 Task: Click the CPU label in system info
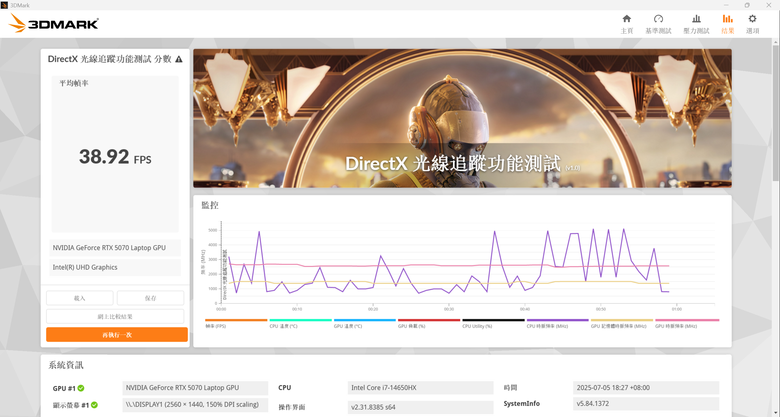(x=285, y=388)
